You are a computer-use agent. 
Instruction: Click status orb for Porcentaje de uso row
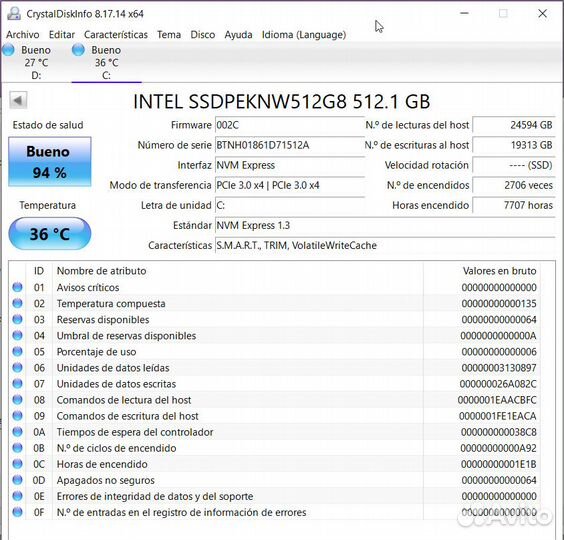click(x=17, y=351)
